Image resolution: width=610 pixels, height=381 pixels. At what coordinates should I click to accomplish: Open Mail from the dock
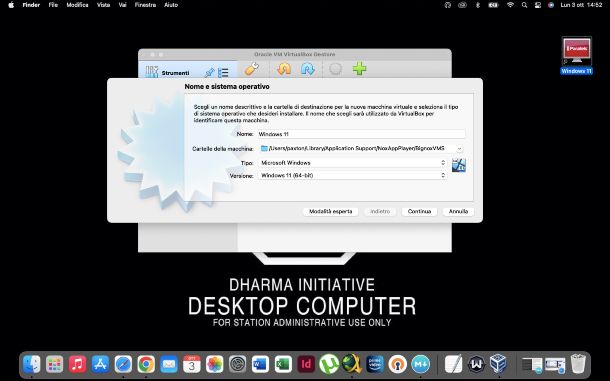[169, 364]
